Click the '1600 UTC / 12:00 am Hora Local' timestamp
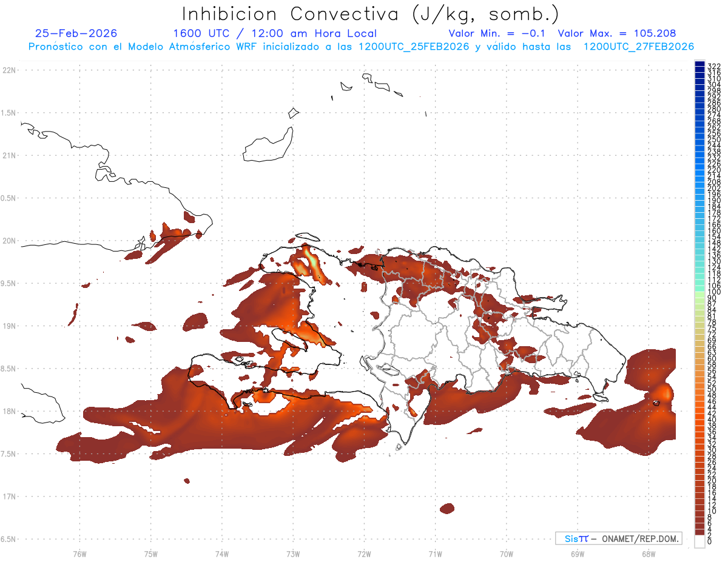The width and height of the screenshot is (728, 562). pos(275,33)
